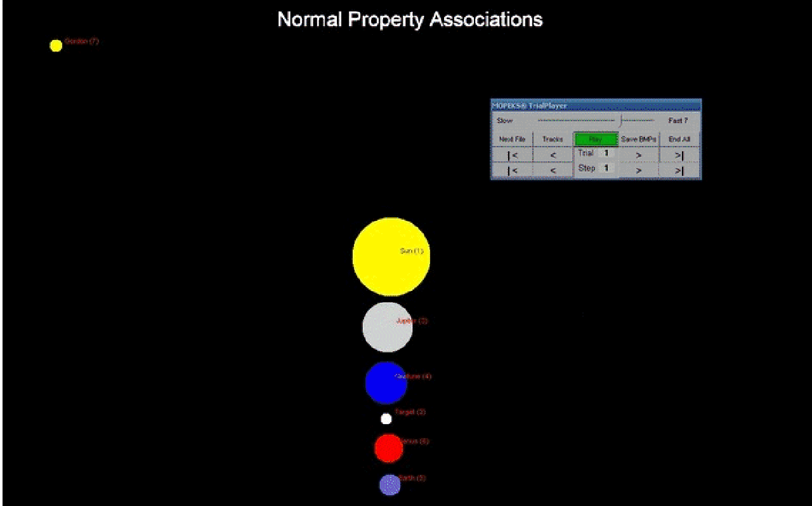Click the TrialPlayer window title bar
The image size is (812, 506).
click(596, 105)
